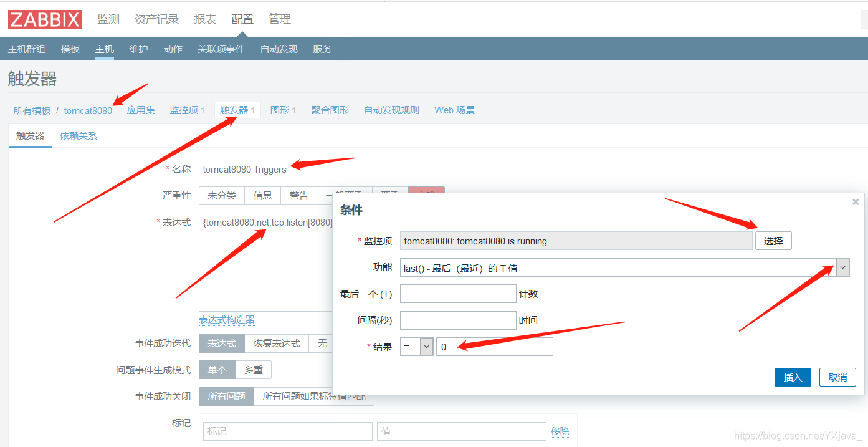Choose 无 for 事件成功迭代
Screen dimensions: 868x447
pyautogui.click(x=322, y=344)
